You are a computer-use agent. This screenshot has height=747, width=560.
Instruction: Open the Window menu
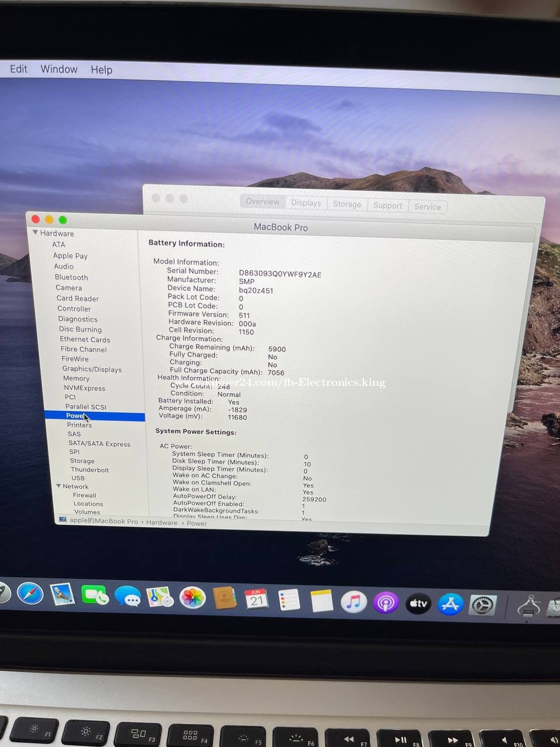point(59,69)
